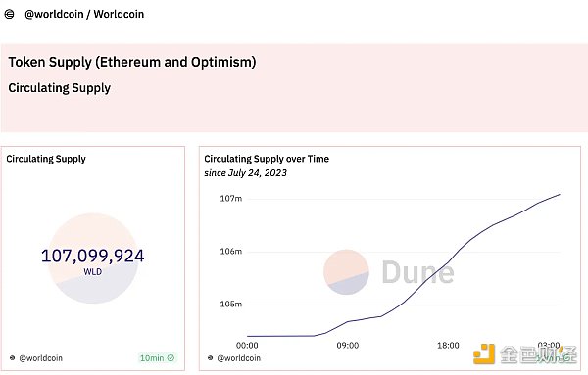Click the green checkmark icon beside 10min

[x=171, y=358]
